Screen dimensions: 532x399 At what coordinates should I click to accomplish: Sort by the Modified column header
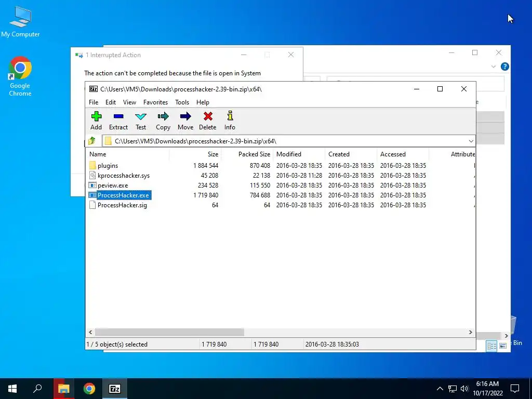pos(299,154)
